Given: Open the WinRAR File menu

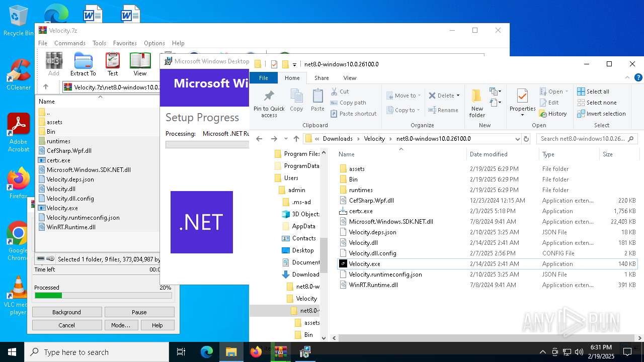Looking at the screenshot, I should (43, 43).
